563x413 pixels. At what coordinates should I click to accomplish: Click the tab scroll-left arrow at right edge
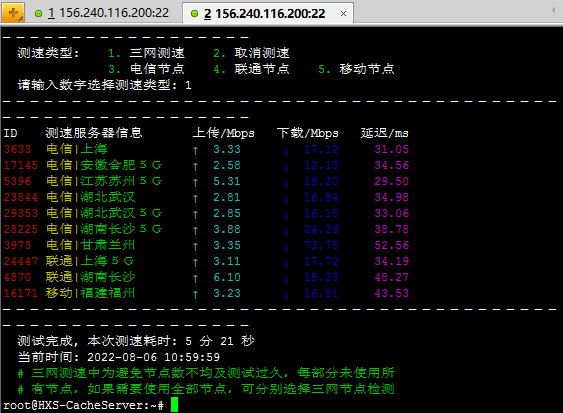coord(553,11)
